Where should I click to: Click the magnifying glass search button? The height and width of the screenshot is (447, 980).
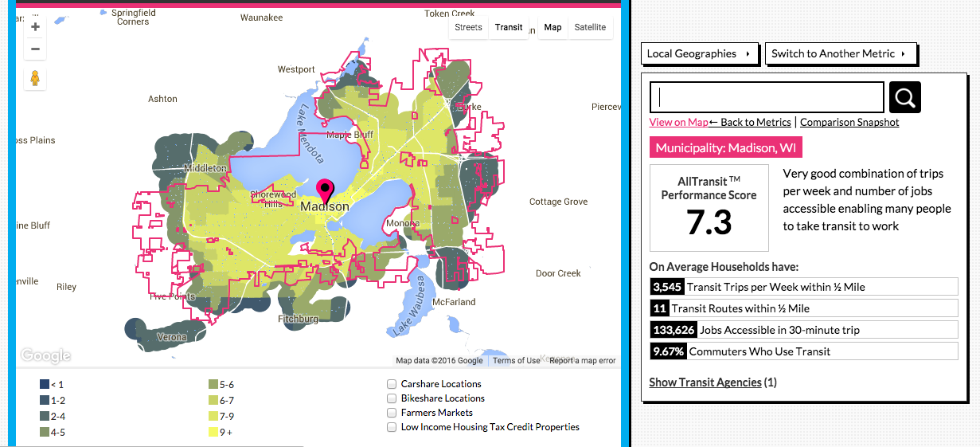905,97
